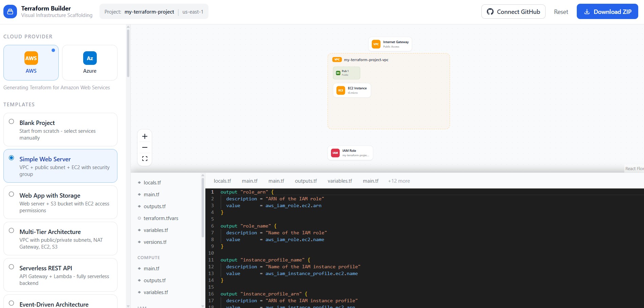Screen dimensions: 644x308
Task: Select the EC2 Instance node icon
Action: [341, 90]
